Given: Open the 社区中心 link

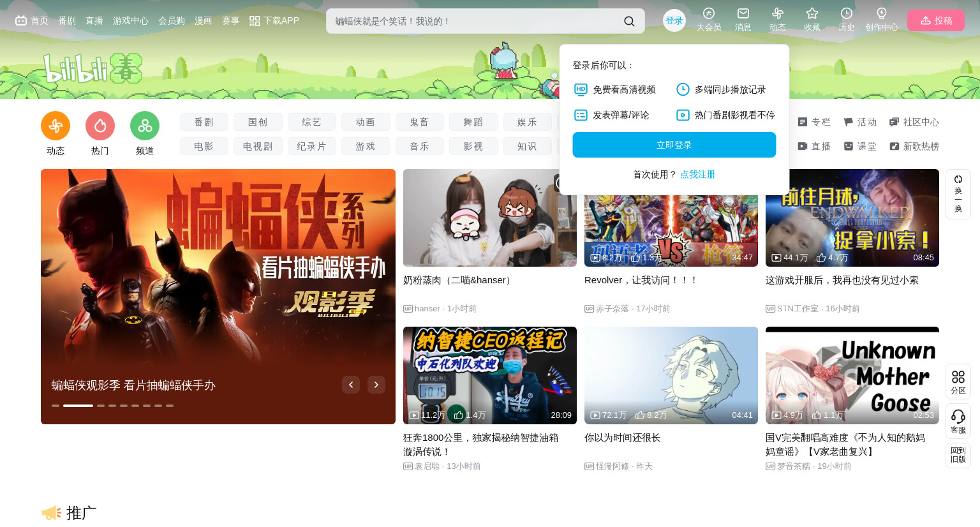Looking at the screenshot, I should pyautogui.click(x=914, y=122).
